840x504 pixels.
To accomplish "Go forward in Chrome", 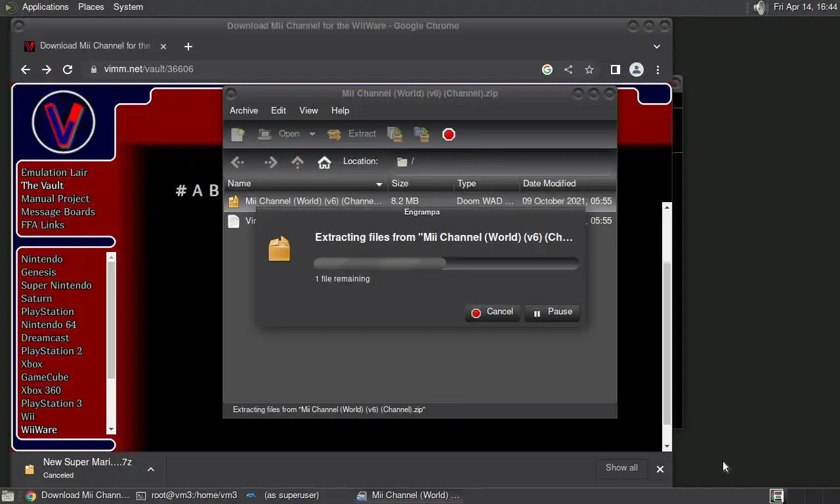I will tap(46, 70).
